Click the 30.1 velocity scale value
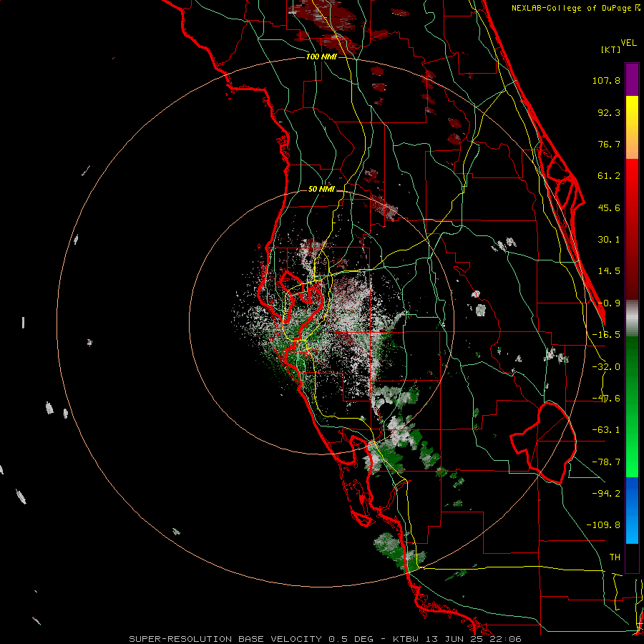Screen dimensions: 644x644 pos(609,240)
